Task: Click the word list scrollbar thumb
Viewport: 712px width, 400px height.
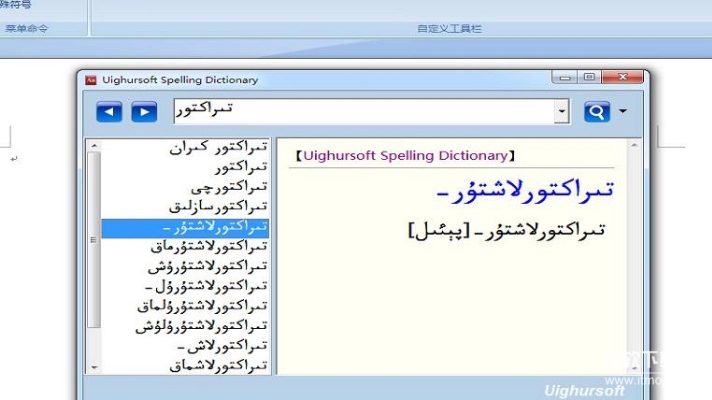Action: coord(94,235)
